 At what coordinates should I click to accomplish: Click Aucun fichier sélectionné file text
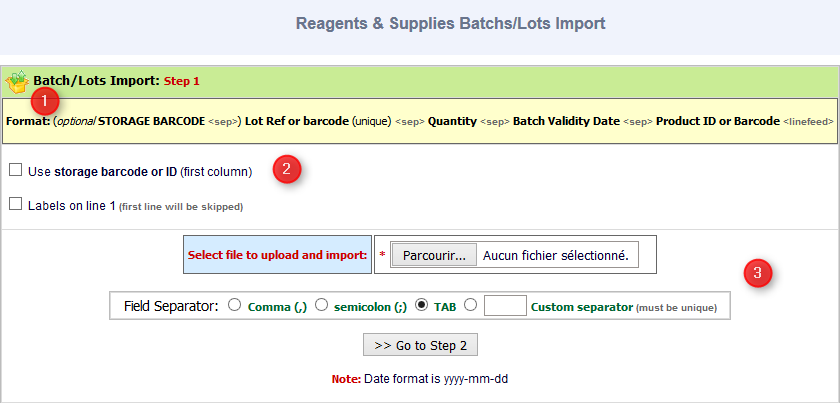click(556, 256)
